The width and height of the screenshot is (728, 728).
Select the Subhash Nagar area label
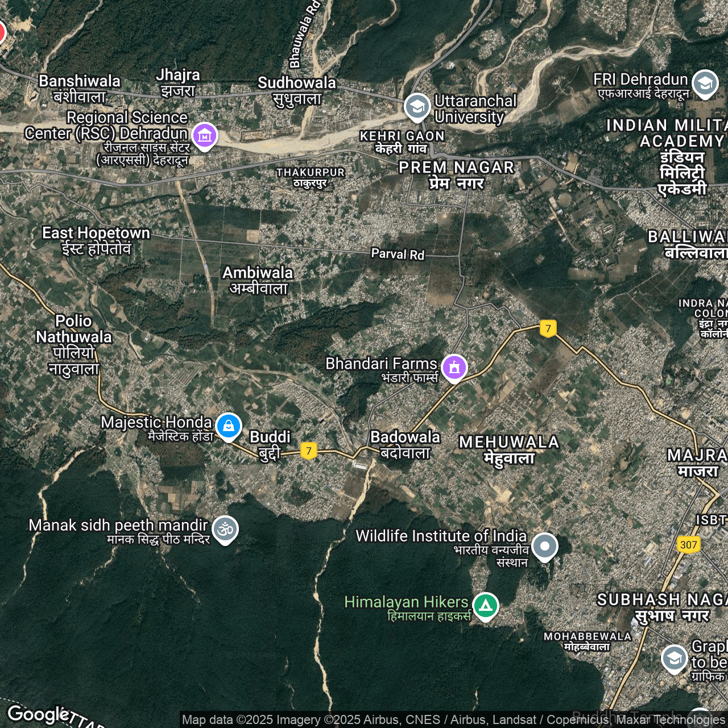660,607
